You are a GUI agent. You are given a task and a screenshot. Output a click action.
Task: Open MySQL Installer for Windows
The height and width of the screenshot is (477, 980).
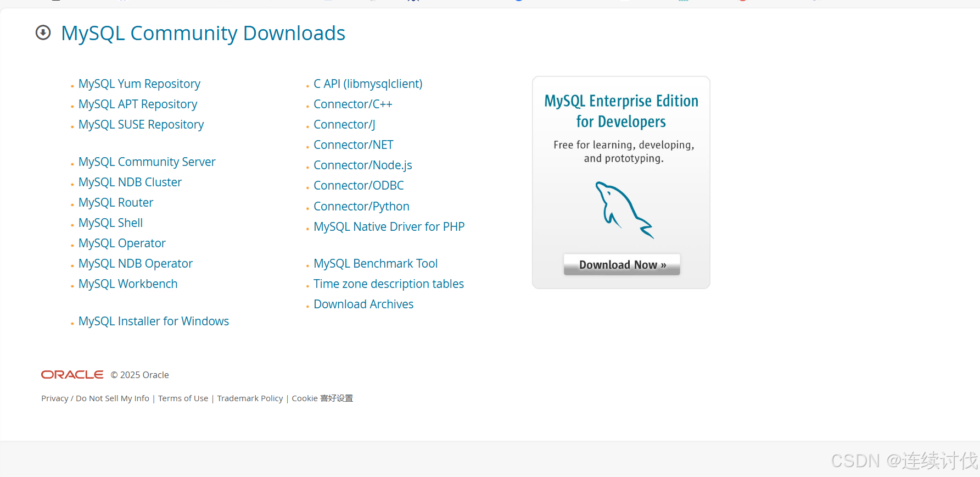click(154, 321)
